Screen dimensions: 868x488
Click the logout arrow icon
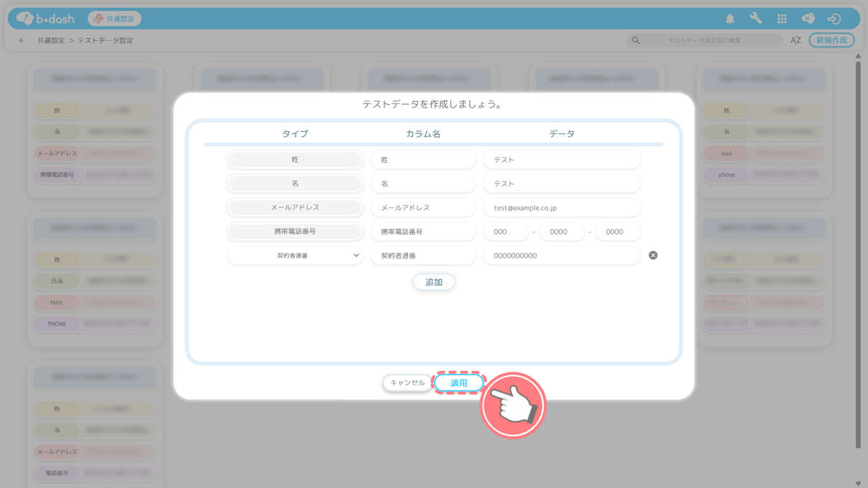(834, 19)
